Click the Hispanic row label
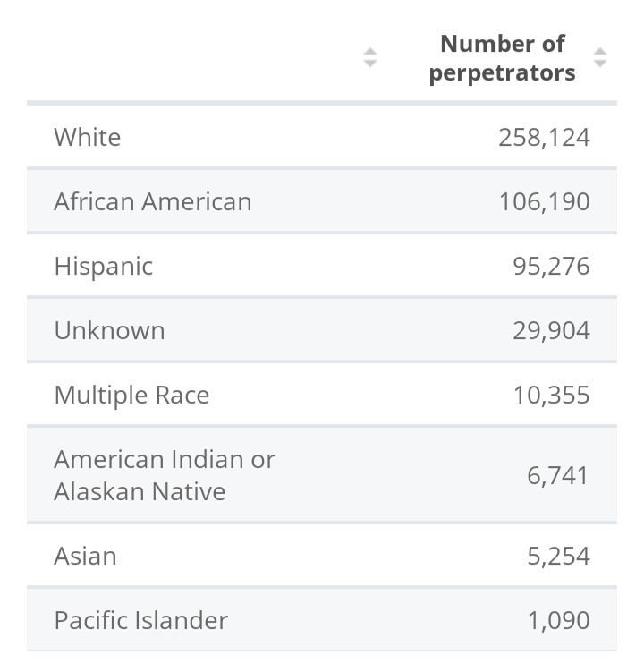The height and width of the screenshot is (672, 644). point(103,266)
